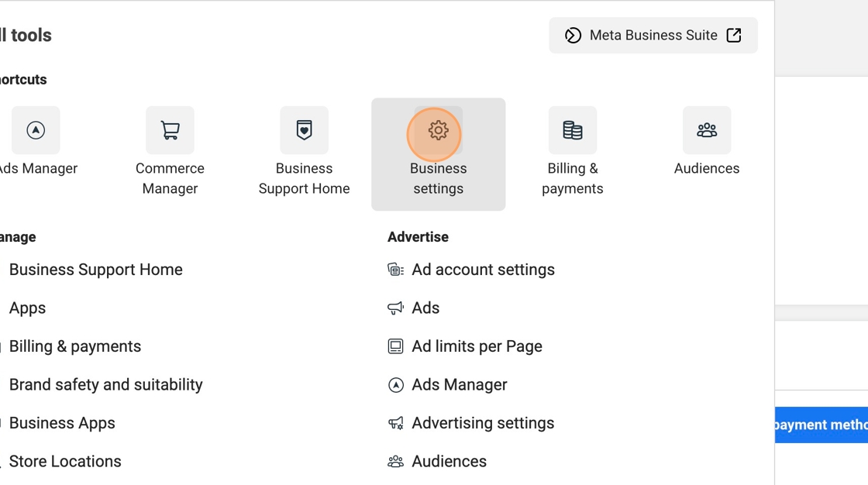Open Ads under Advertise section

coord(425,308)
